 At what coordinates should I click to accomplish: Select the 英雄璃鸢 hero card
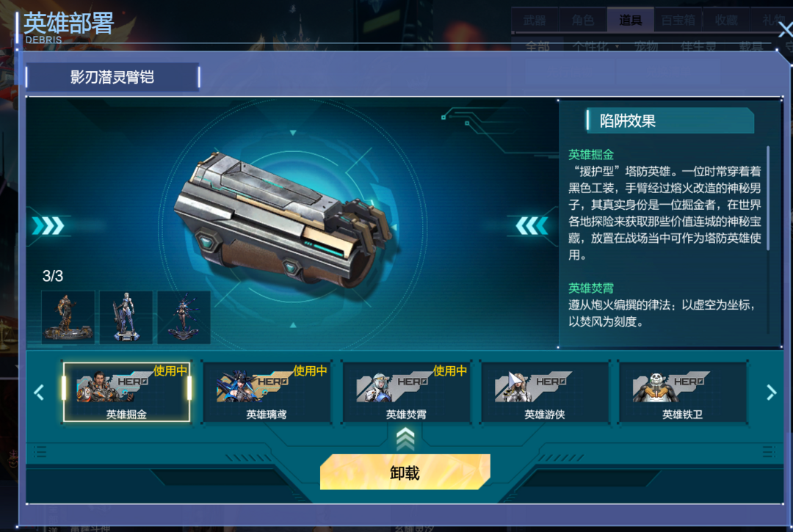[x=267, y=392]
